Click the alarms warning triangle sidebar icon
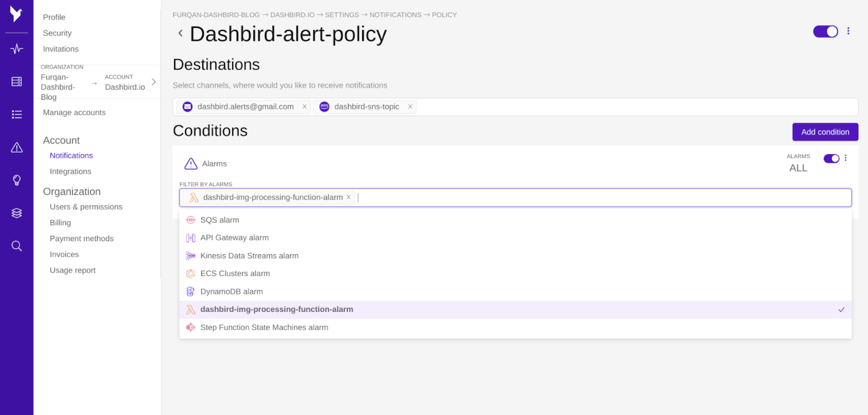 [x=17, y=147]
